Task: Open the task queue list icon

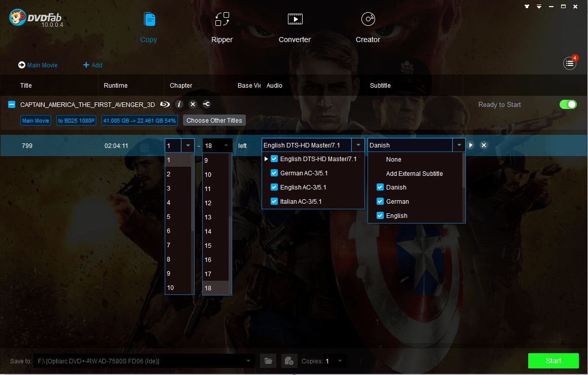Action: tap(570, 63)
